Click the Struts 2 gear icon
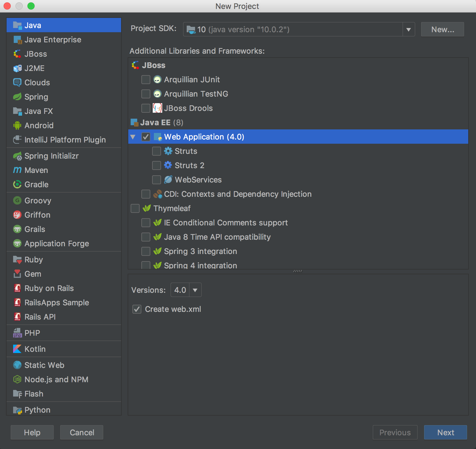The height and width of the screenshot is (449, 476). point(168,165)
